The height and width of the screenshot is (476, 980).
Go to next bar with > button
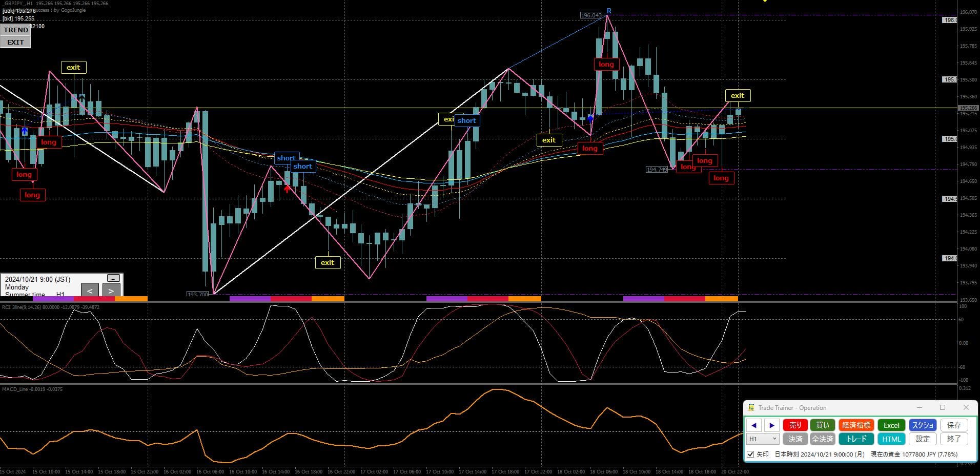(x=111, y=291)
